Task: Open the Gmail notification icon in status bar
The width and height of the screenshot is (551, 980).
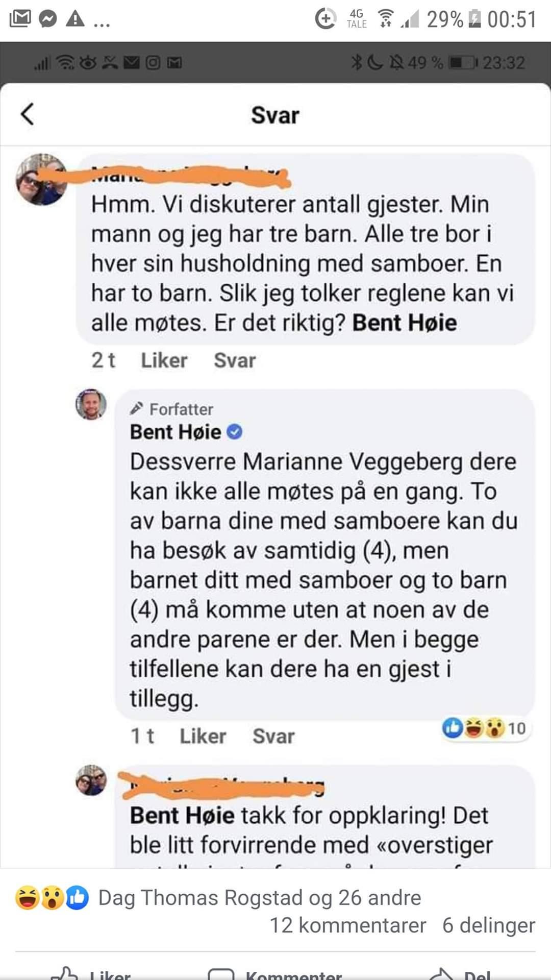Action: tap(20, 19)
